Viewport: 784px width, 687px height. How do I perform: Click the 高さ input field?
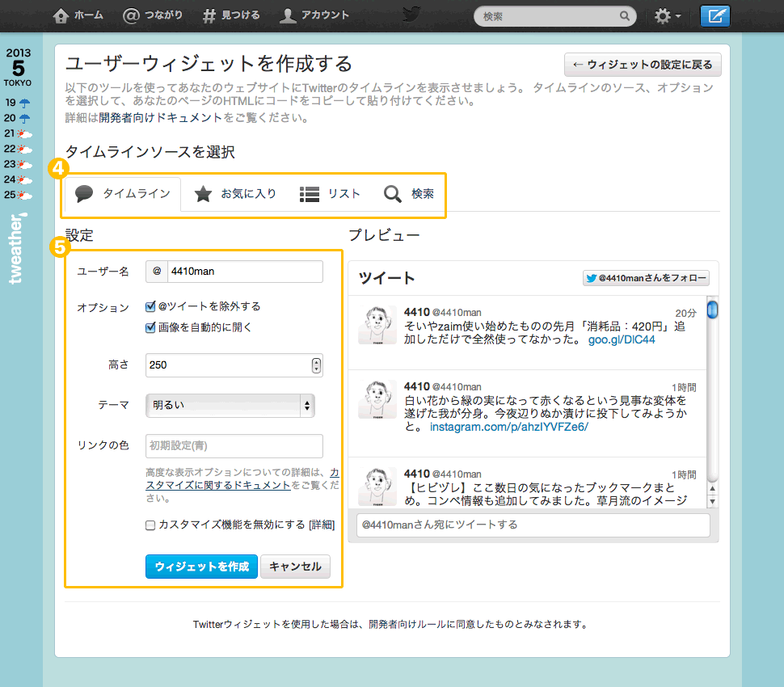(x=234, y=365)
